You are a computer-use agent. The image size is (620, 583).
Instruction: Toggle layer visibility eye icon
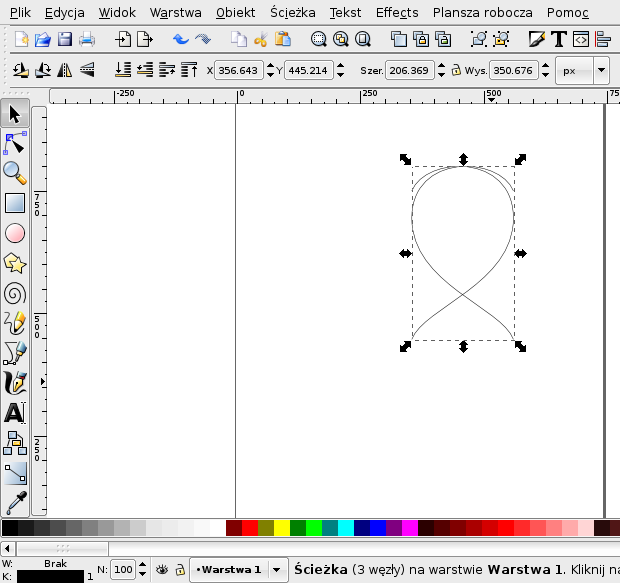tap(161, 569)
